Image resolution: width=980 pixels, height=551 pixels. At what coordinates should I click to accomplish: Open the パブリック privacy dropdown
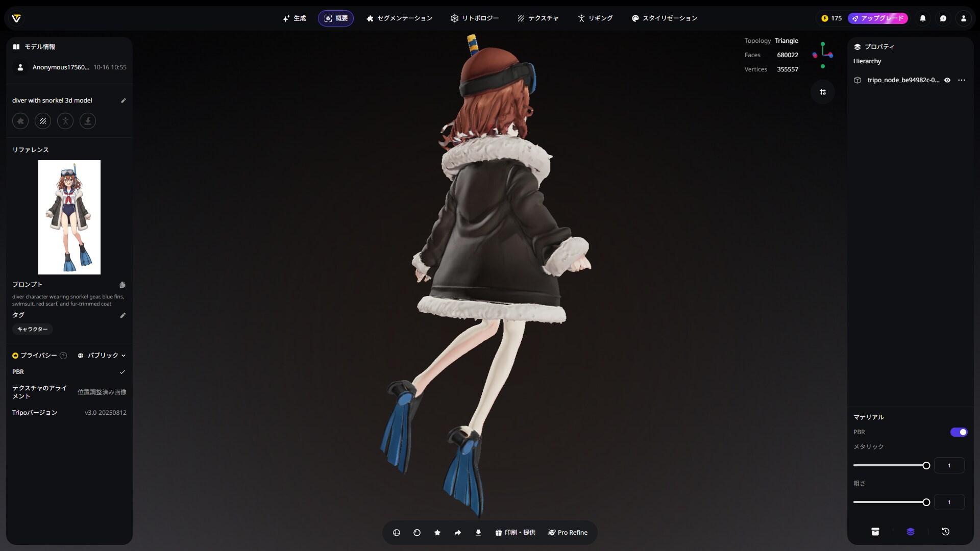(x=102, y=356)
